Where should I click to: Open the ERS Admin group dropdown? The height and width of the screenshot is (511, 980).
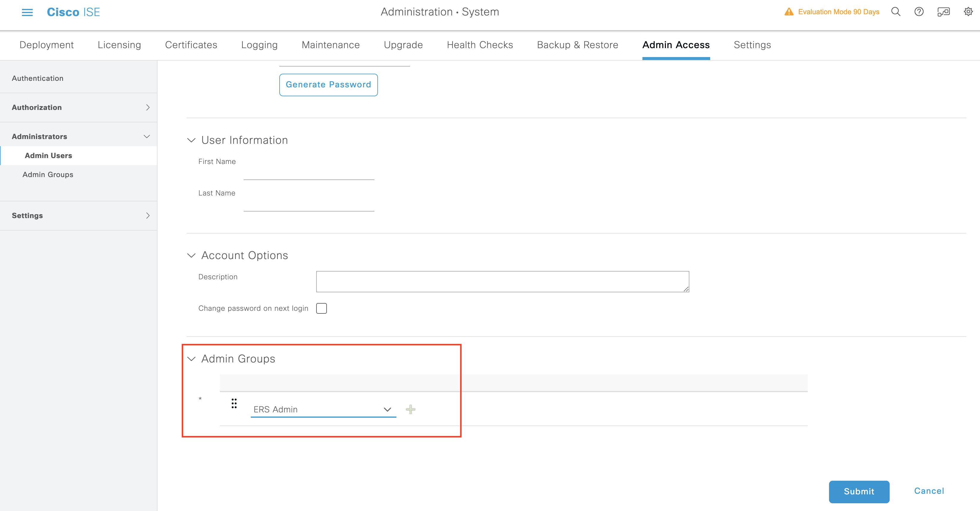coord(323,409)
